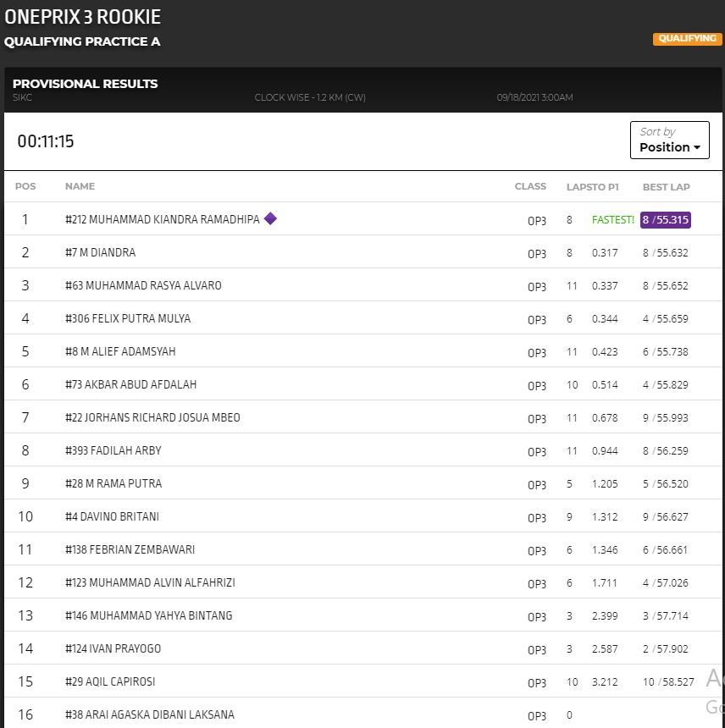
Task: Click the green FASTEST! label
Action: pyautogui.click(x=612, y=219)
